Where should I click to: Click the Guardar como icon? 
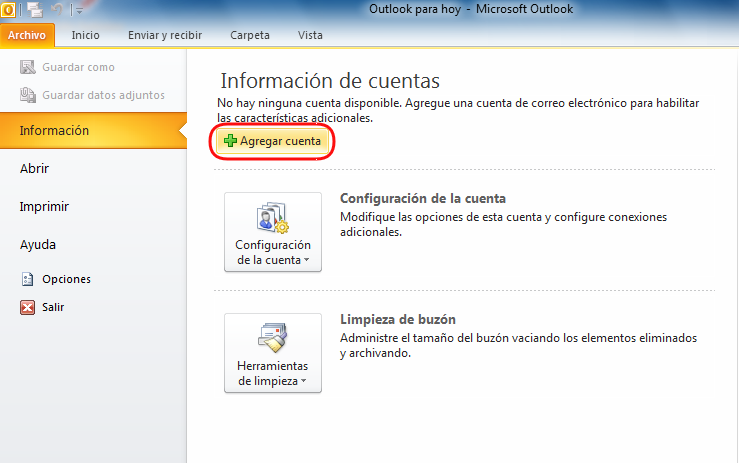27,67
